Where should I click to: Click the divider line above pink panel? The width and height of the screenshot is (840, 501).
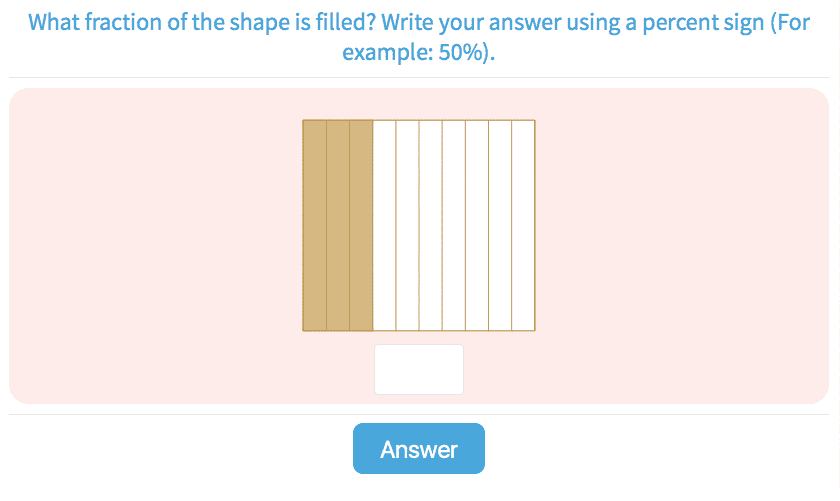pyautogui.click(x=419, y=78)
